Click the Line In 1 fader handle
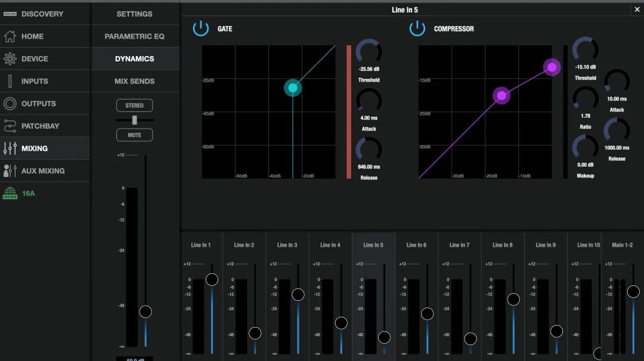Screen dimensions: 644x361 click(x=212, y=280)
